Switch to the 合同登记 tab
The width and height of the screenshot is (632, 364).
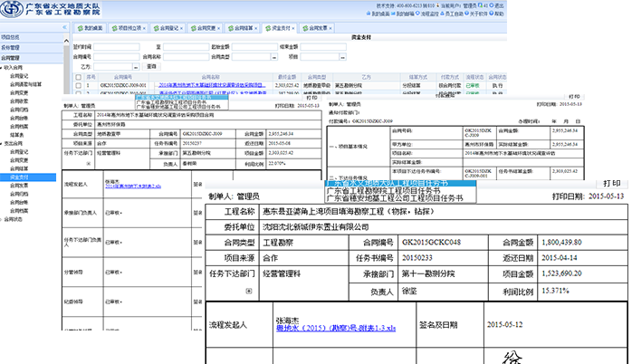coord(166,28)
